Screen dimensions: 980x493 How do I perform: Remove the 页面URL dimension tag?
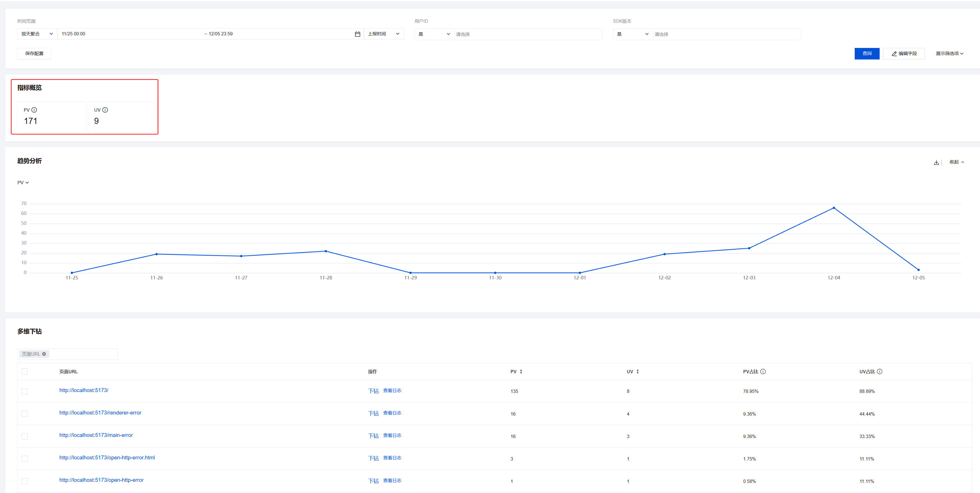coord(44,354)
